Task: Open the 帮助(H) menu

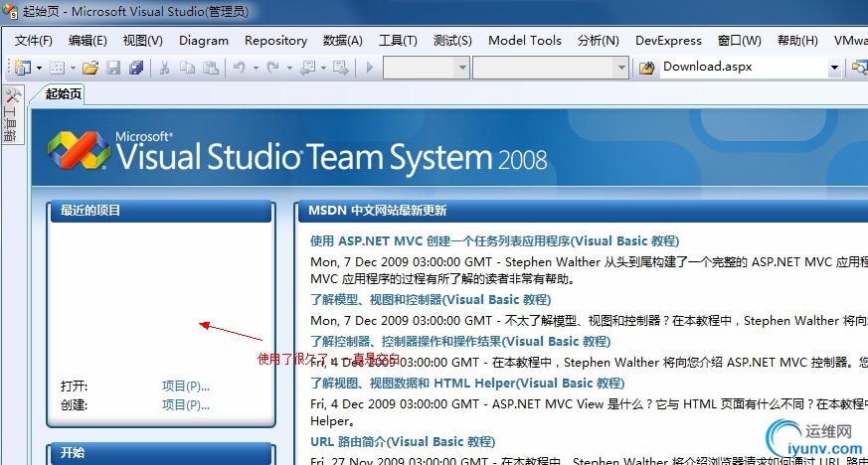Action: [797, 41]
